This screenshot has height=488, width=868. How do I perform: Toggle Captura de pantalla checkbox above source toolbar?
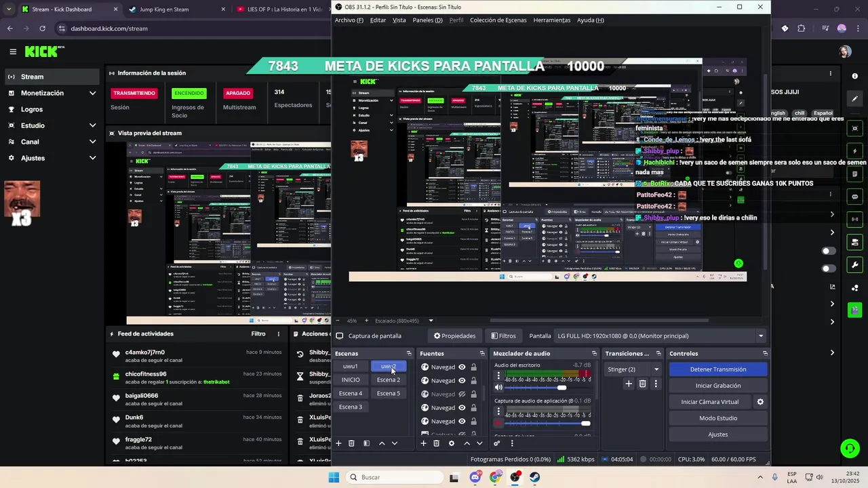tap(339, 335)
